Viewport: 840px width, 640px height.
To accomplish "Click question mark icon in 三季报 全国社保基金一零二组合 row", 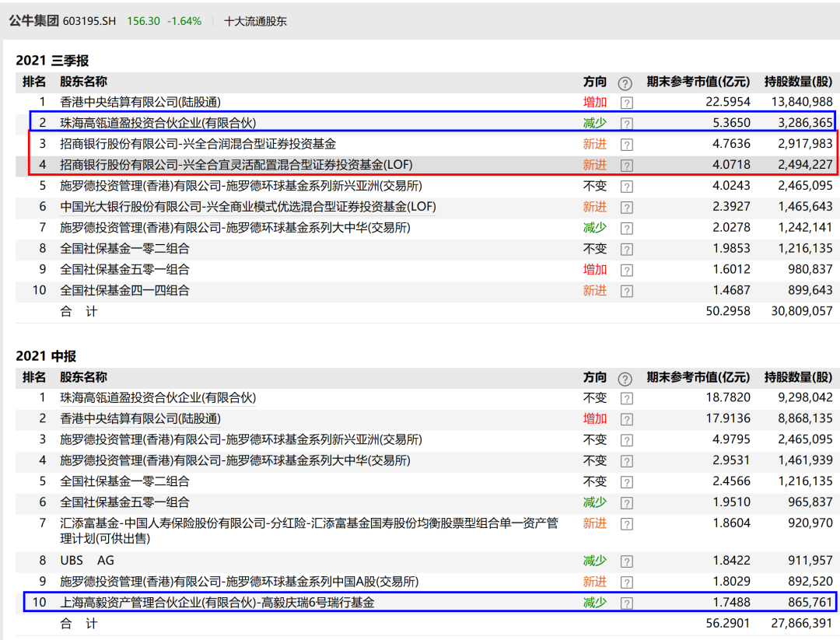I will pyautogui.click(x=627, y=249).
